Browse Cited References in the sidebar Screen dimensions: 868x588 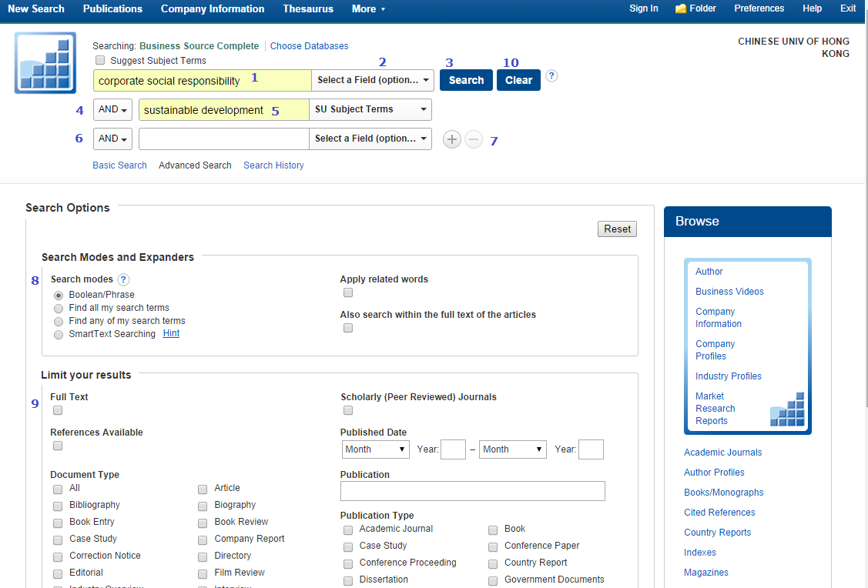[719, 512]
